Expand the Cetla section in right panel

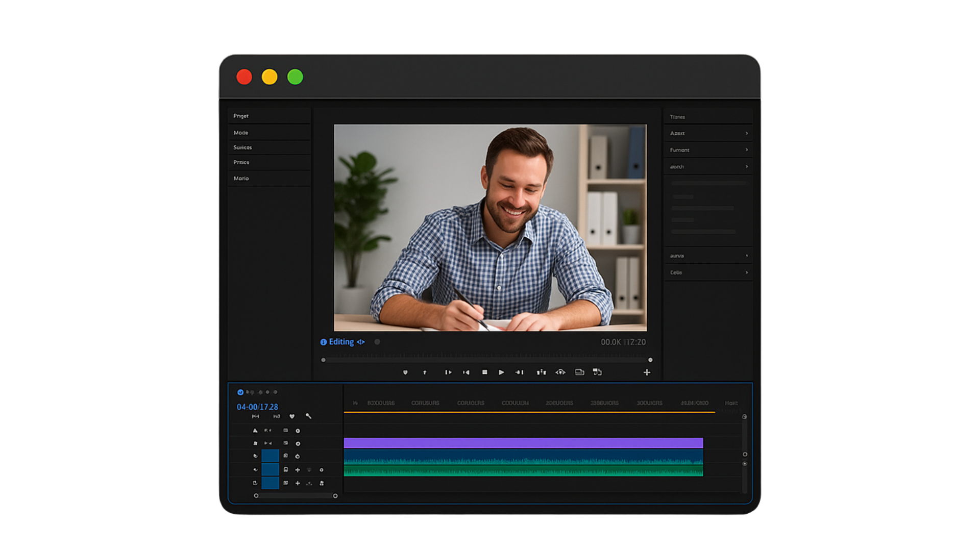pos(747,272)
